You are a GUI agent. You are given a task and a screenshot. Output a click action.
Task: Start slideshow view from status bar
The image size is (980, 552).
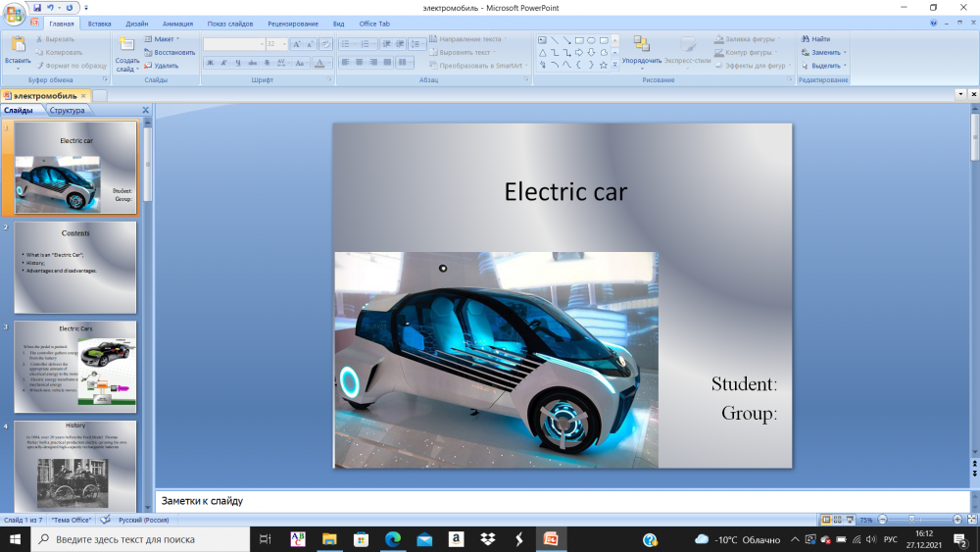[849, 519]
